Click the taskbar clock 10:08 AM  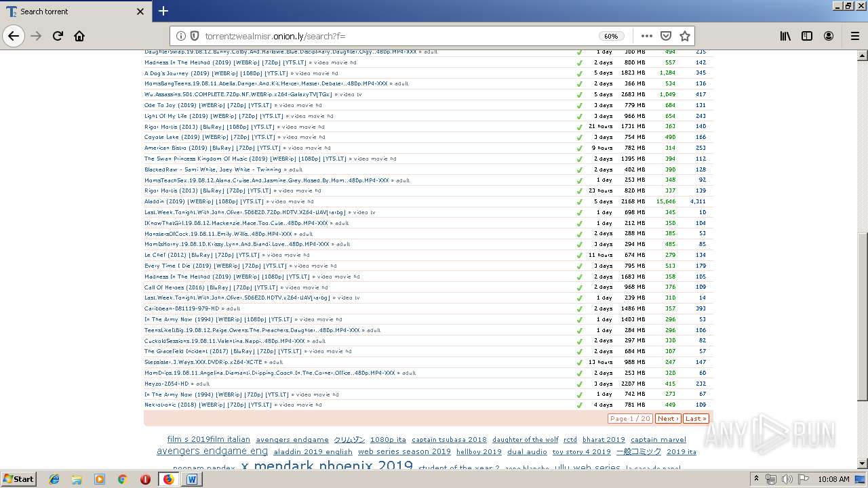[x=833, y=479]
